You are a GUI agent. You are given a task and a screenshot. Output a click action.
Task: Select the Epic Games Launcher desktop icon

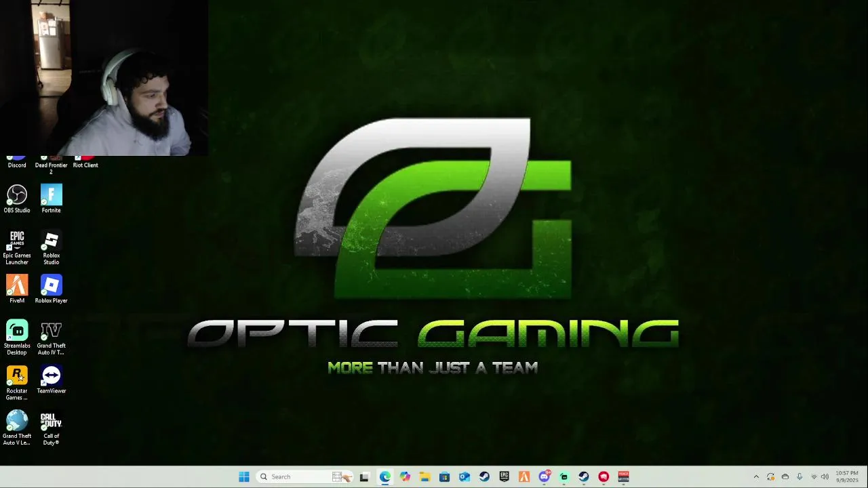pyautogui.click(x=17, y=247)
